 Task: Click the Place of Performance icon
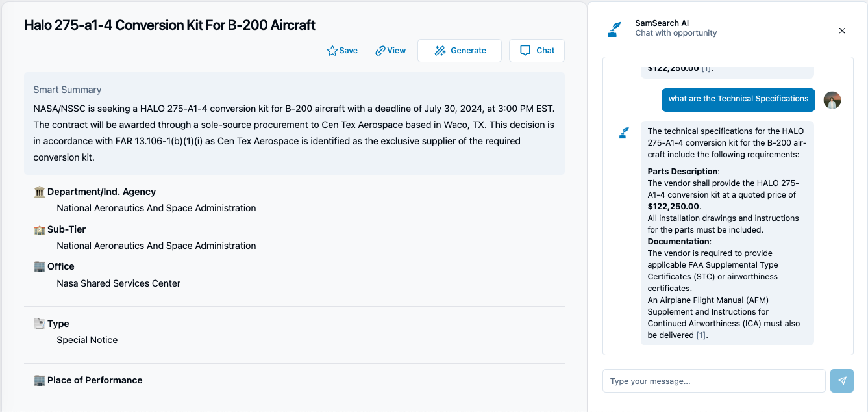[x=40, y=380]
